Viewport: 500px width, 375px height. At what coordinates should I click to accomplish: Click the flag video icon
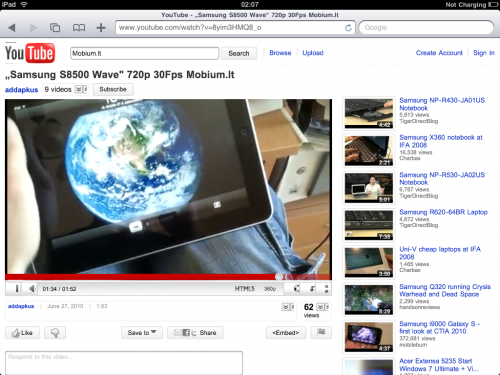click(x=321, y=332)
